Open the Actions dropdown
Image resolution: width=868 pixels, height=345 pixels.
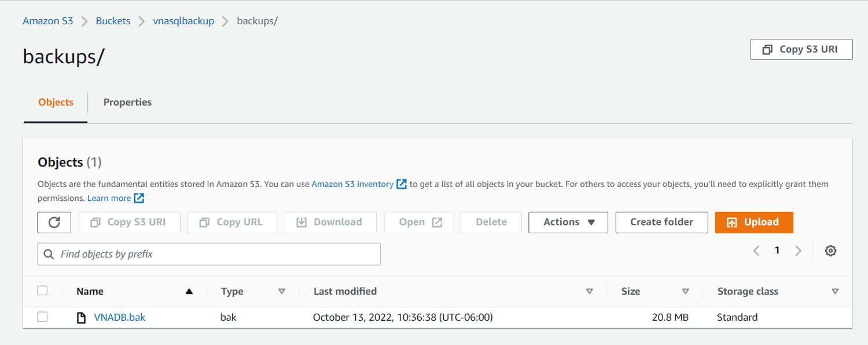[x=568, y=222]
